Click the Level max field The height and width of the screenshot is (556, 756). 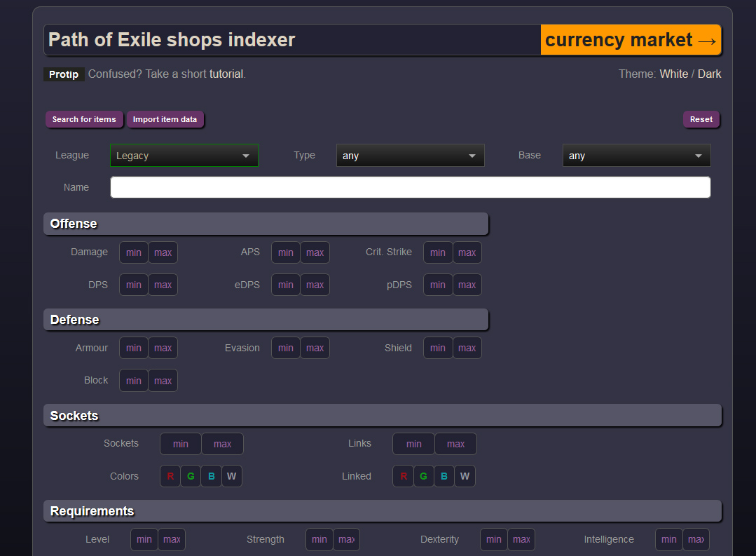(172, 540)
